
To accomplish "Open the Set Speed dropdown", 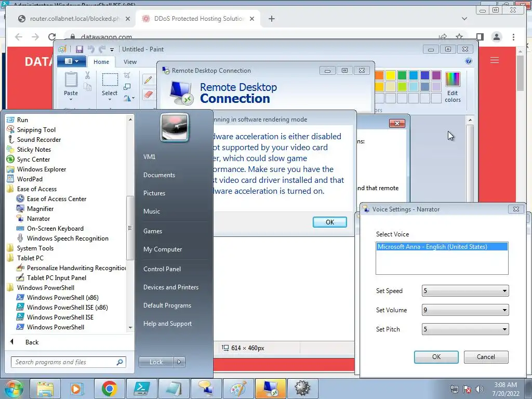I will click(x=465, y=291).
